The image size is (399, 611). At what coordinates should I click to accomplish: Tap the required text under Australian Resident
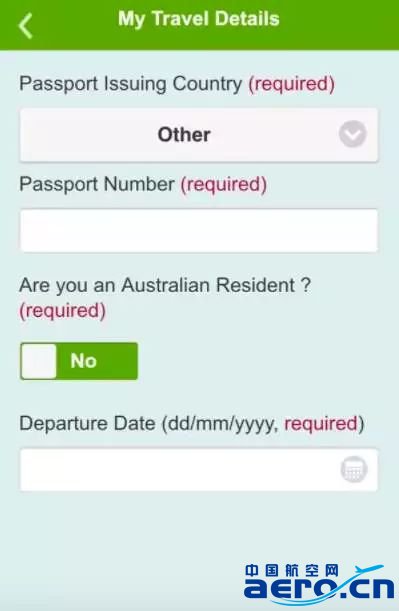click(63, 311)
